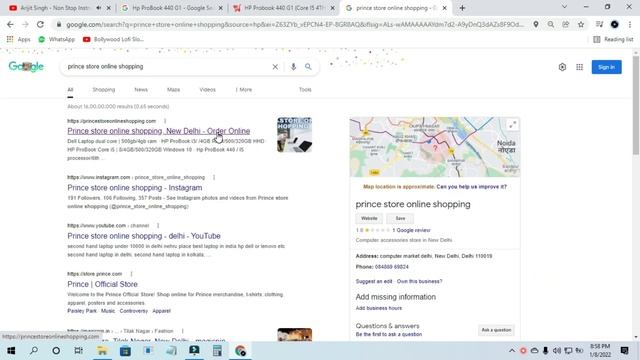Image resolution: width=640 pixels, height=360 pixels.
Task: Click Add business hours link
Action: click(x=379, y=308)
